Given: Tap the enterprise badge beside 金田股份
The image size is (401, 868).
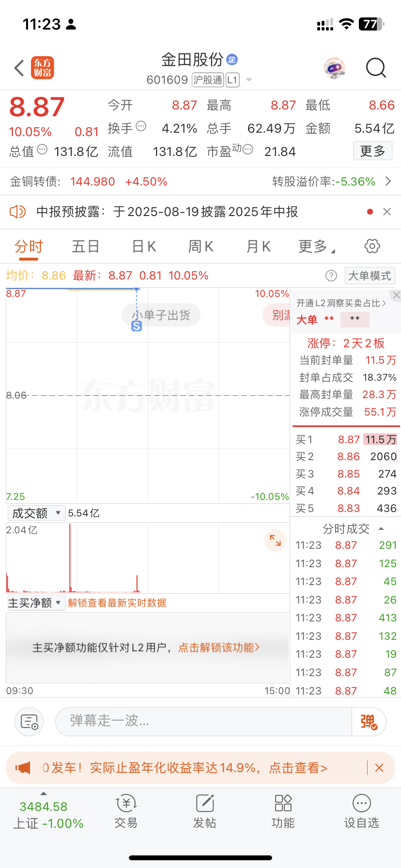Looking at the screenshot, I should (232, 60).
